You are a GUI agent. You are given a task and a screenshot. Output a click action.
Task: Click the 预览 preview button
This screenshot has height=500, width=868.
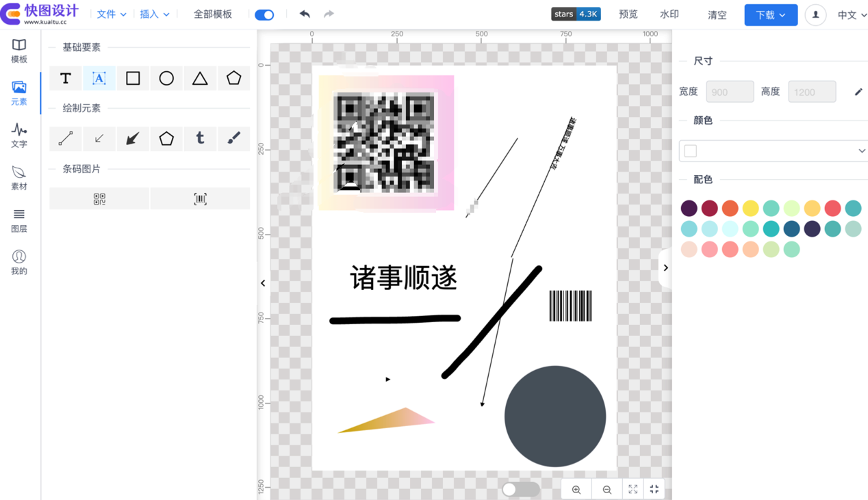click(x=628, y=14)
